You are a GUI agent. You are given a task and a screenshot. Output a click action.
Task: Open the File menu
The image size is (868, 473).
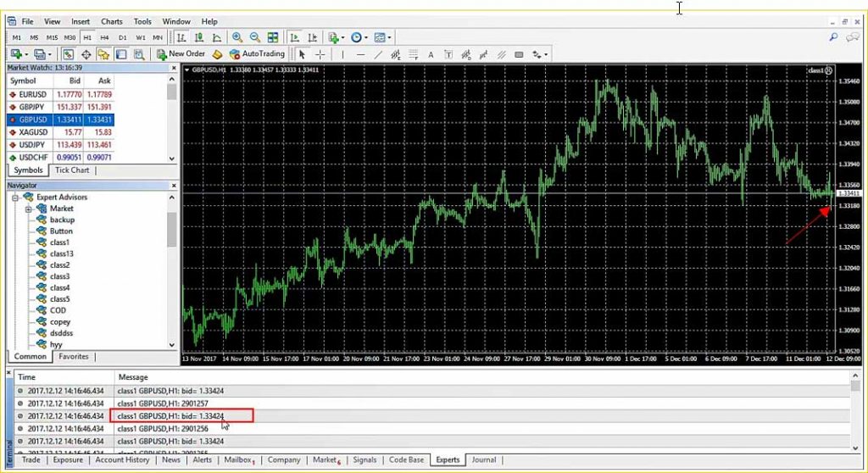click(x=28, y=21)
